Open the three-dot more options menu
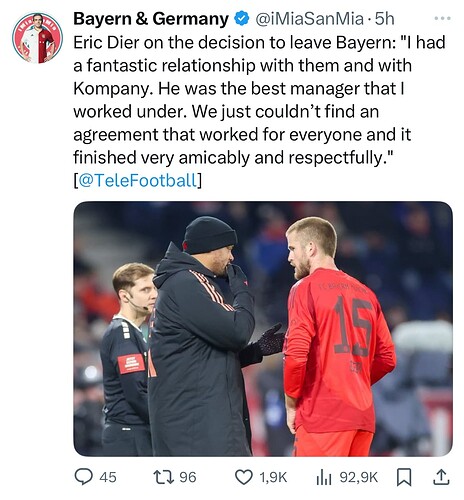 click(443, 19)
